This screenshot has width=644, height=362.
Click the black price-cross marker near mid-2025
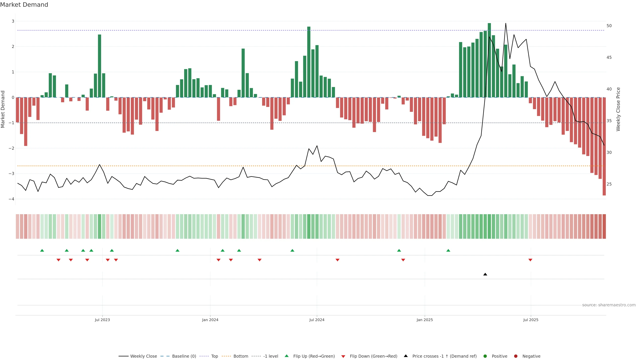[485, 274]
